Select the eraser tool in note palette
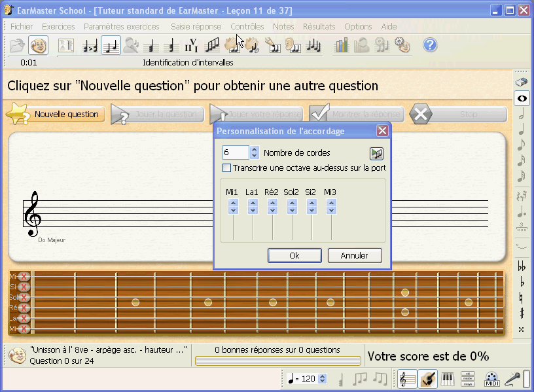This screenshot has height=392, width=534. tap(522, 82)
